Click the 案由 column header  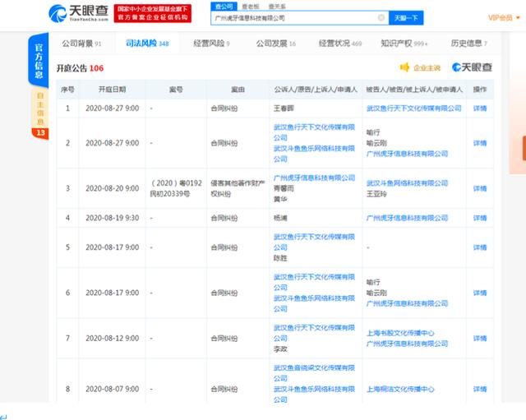click(238, 90)
